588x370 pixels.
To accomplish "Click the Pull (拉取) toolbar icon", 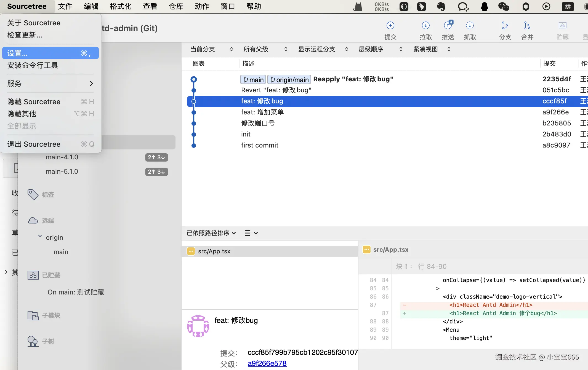I will pyautogui.click(x=425, y=26).
